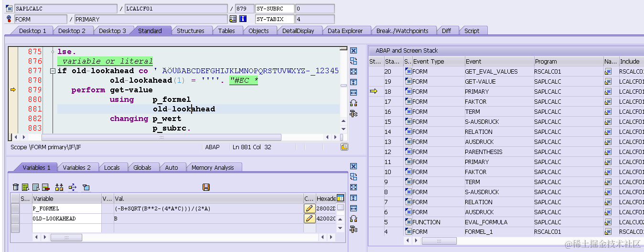Click the Val. column header
The width and height of the screenshot is (644, 252).
(x=208, y=198)
